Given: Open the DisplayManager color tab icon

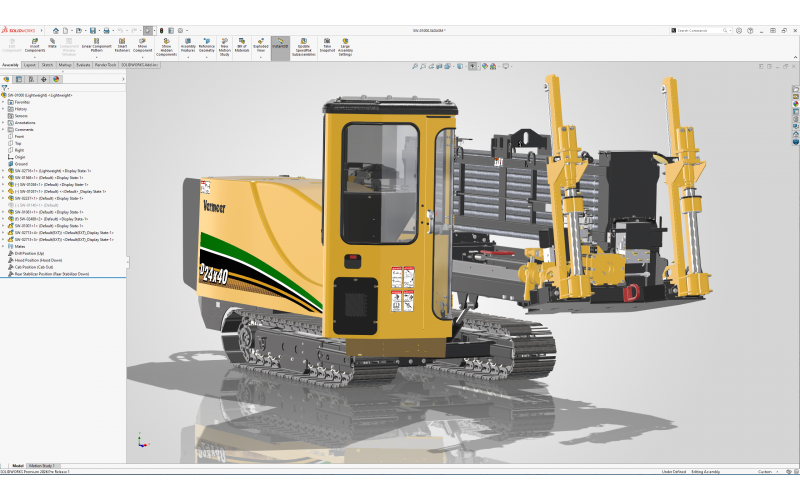Looking at the screenshot, I should (56, 79).
